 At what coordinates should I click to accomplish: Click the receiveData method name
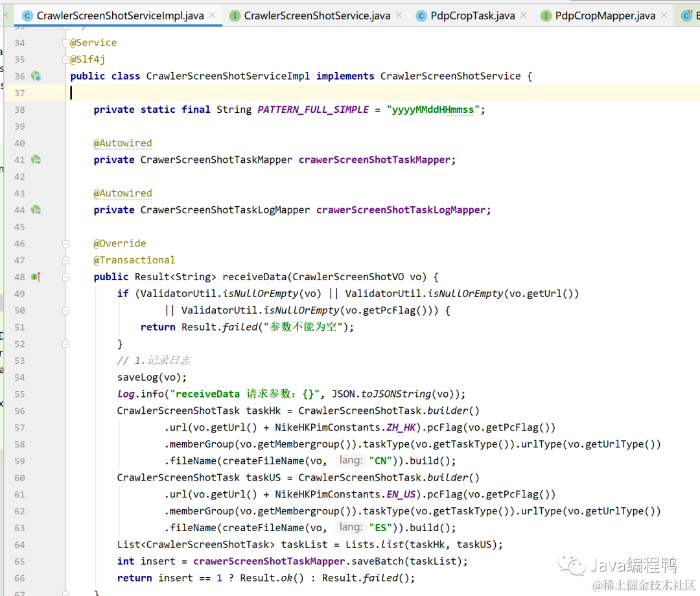tap(255, 277)
